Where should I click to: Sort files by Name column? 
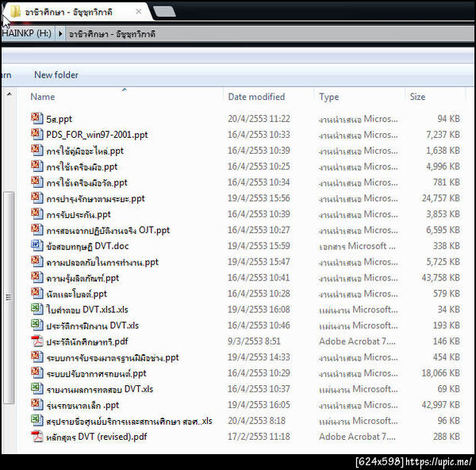pyautogui.click(x=43, y=97)
